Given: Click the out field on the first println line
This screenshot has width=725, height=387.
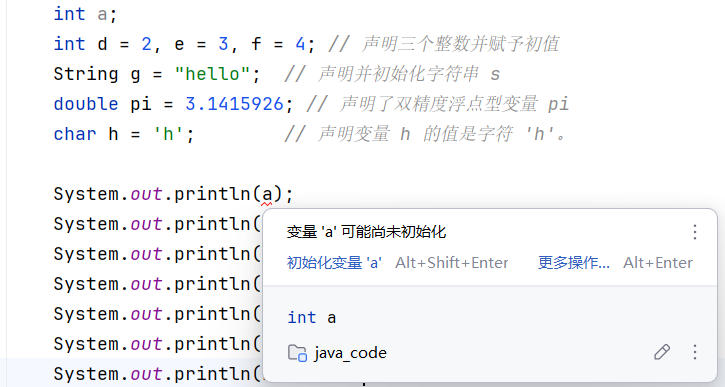Looking at the screenshot, I should pos(146,194).
